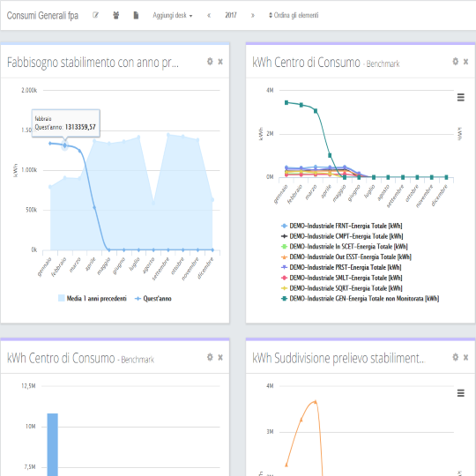Image resolution: width=476 pixels, height=476 pixels.
Task: Open the users group icon in top toolbar
Action: pyautogui.click(x=116, y=15)
